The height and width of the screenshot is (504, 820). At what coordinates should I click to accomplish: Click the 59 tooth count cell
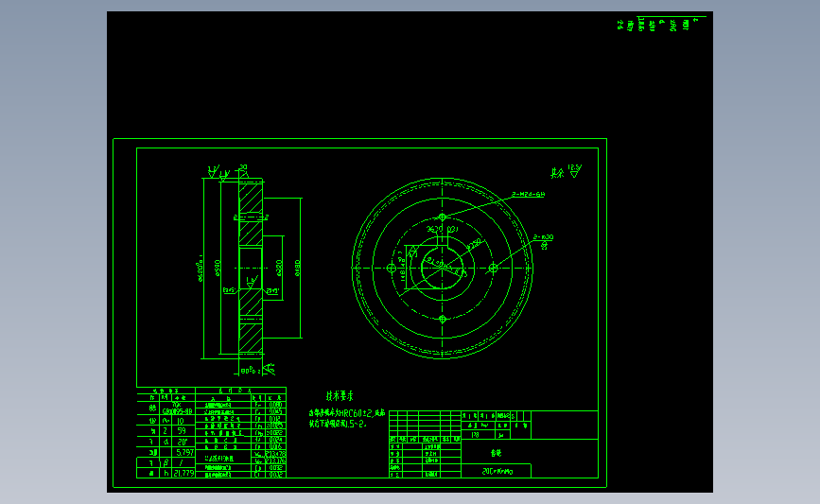pyautogui.click(x=182, y=431)
